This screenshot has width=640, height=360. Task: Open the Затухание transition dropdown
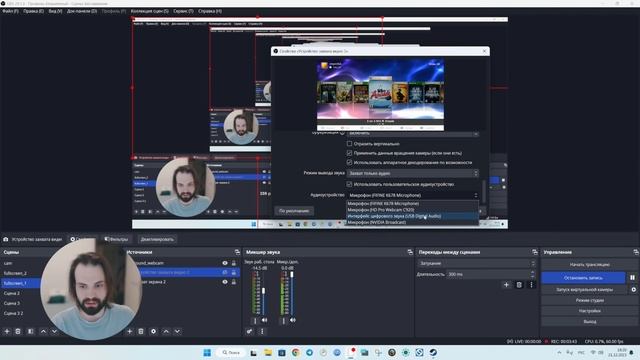pyautogui.click(x=476, y=264)
